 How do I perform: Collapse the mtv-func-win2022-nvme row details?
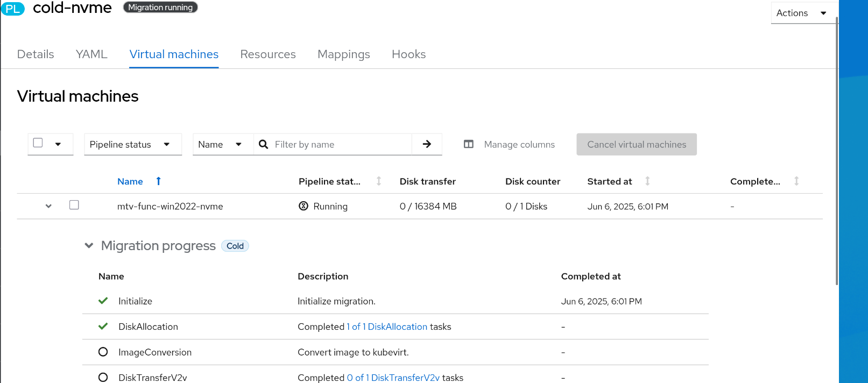coord(48,206)
